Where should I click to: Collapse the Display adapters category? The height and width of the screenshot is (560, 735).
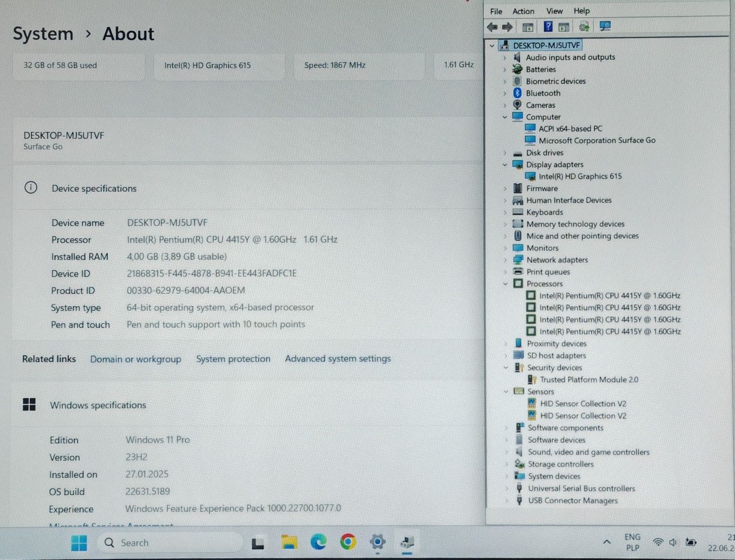[505, 165]
